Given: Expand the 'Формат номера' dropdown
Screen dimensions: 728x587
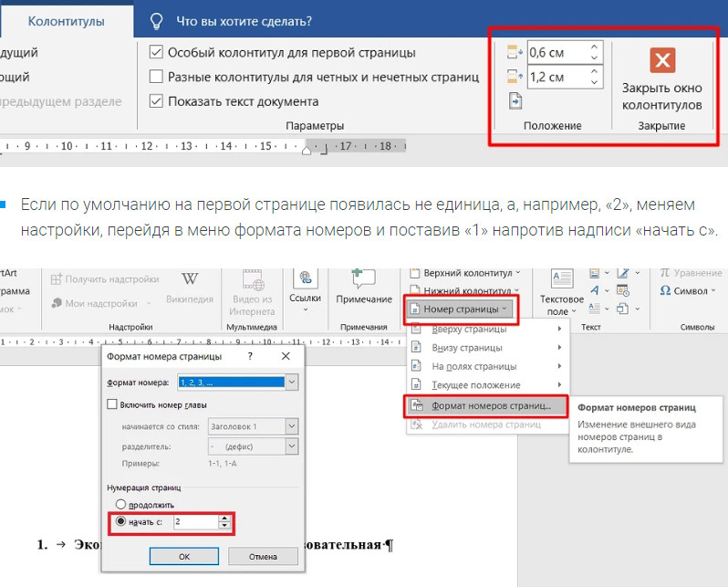Looking at the screenshot, I should click(291, 383).
